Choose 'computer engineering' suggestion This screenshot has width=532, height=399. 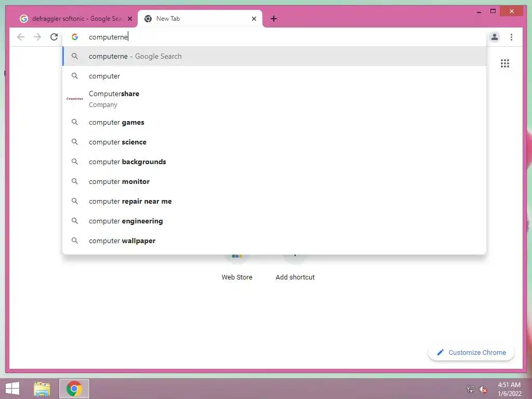pos(274,221)
